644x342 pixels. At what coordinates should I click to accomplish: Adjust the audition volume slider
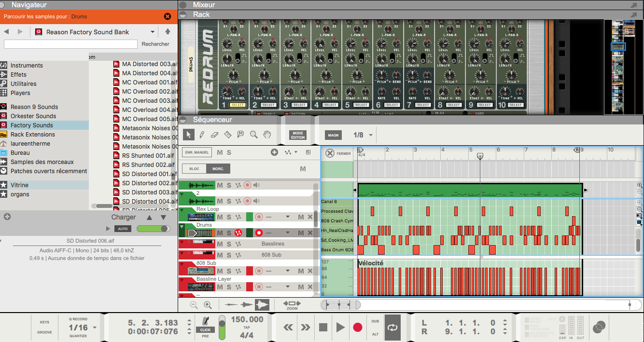[x=153, y=229]
